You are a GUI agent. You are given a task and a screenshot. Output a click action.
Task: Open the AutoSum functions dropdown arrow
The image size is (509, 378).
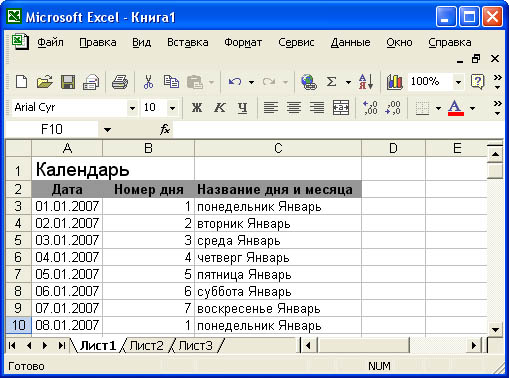pos(348,82)
